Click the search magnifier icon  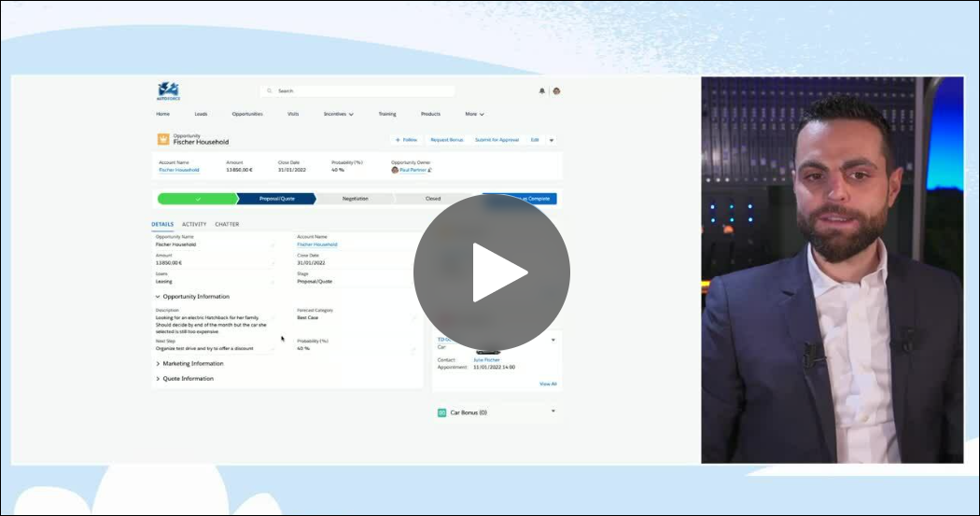[270, 91]
